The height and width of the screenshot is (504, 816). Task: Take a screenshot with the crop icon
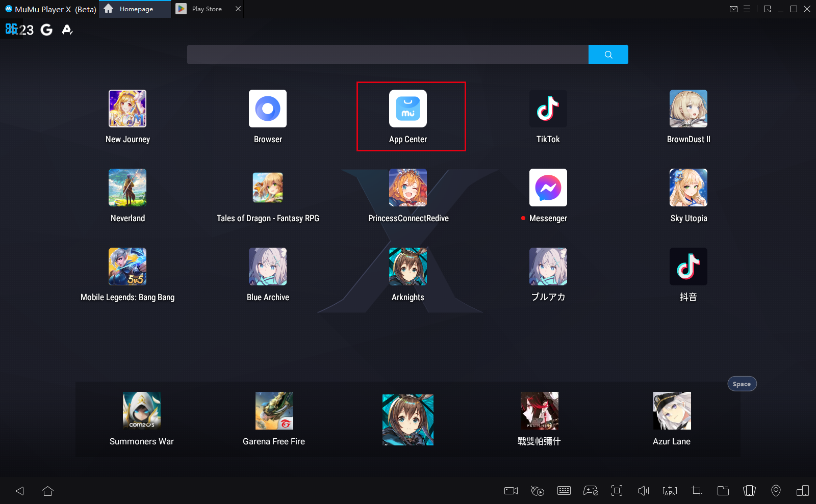tap(697, 491)
